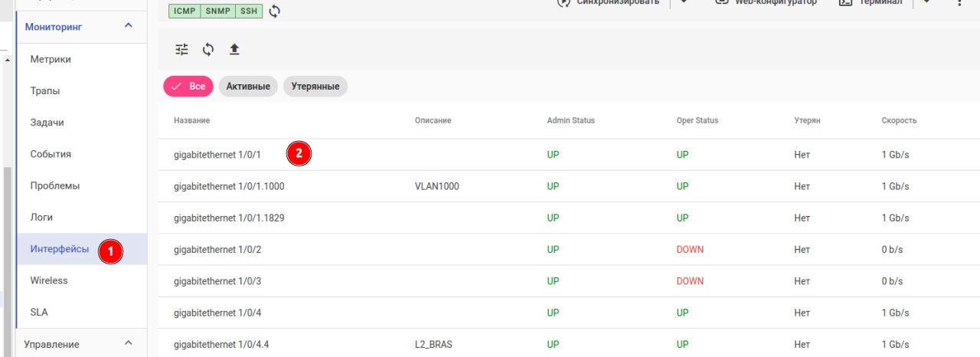Open row gigabitethernet 1/0/4
This screenshot has height=357, width=980.
tap(569, 313)
